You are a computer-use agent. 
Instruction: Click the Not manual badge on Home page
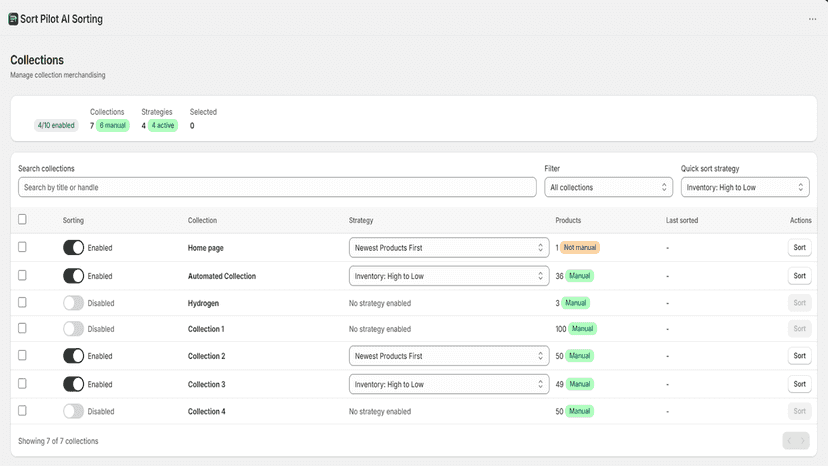click(580, 247)
